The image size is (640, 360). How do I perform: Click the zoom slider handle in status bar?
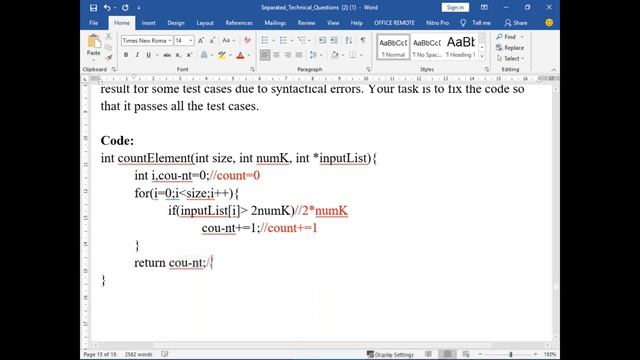click(x=510, y=354)
